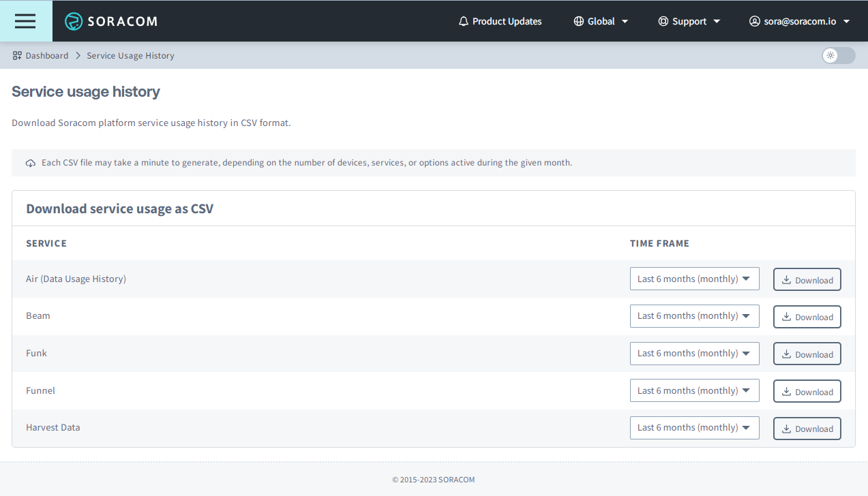Viewport: 868px width, 496px height.
Task: Toggle the dark mode switch
Action: 838,55
